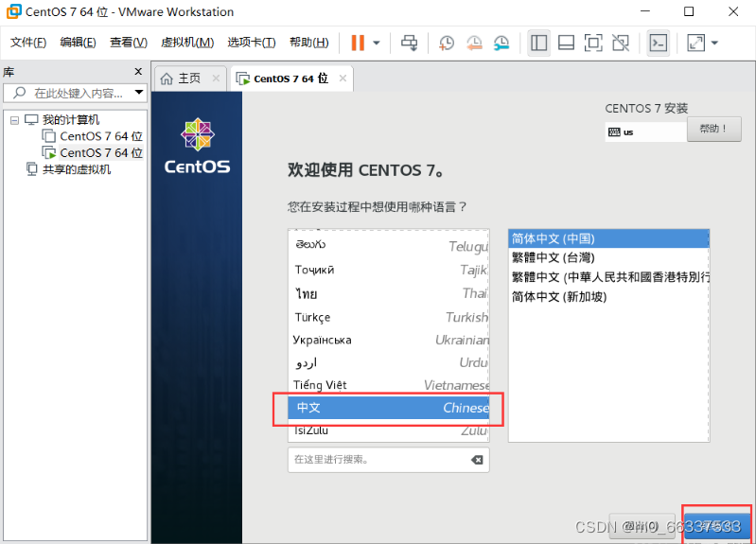Viewport: 756px width, 544px height.
Task: Select Thai in the language list
Action: 389,293
